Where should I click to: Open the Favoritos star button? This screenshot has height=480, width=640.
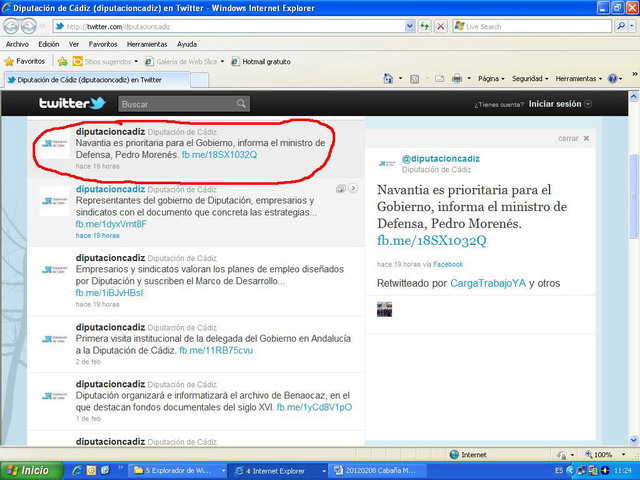coord(24,62)
